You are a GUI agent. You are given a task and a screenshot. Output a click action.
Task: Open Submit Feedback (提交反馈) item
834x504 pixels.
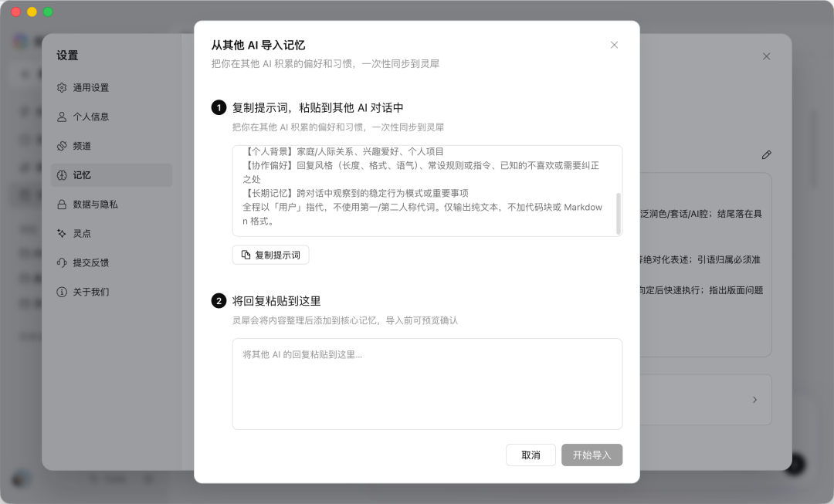pos(111,262)
